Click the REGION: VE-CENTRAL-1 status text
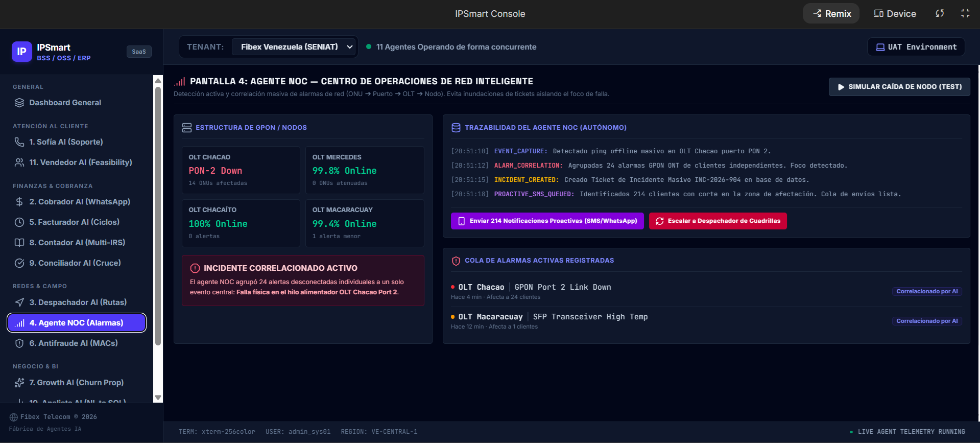Viewport: 980px width, 443px height. pyautogui.click(x=379, y=432)
